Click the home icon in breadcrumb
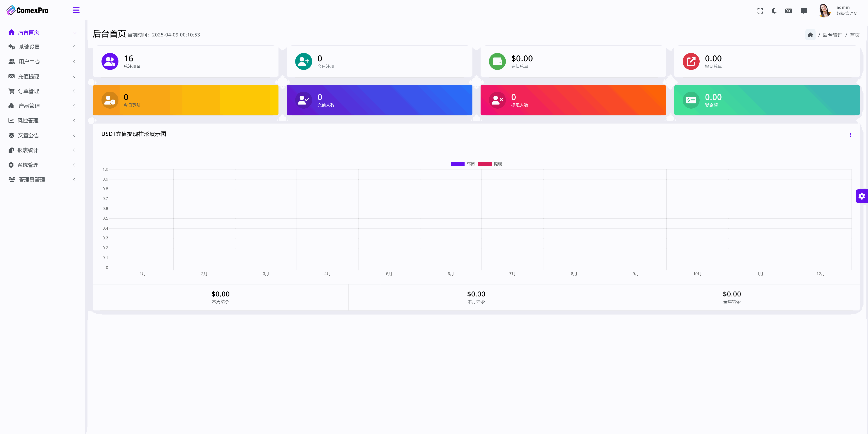Screen dimensions: 868x434 pos(810,34)
